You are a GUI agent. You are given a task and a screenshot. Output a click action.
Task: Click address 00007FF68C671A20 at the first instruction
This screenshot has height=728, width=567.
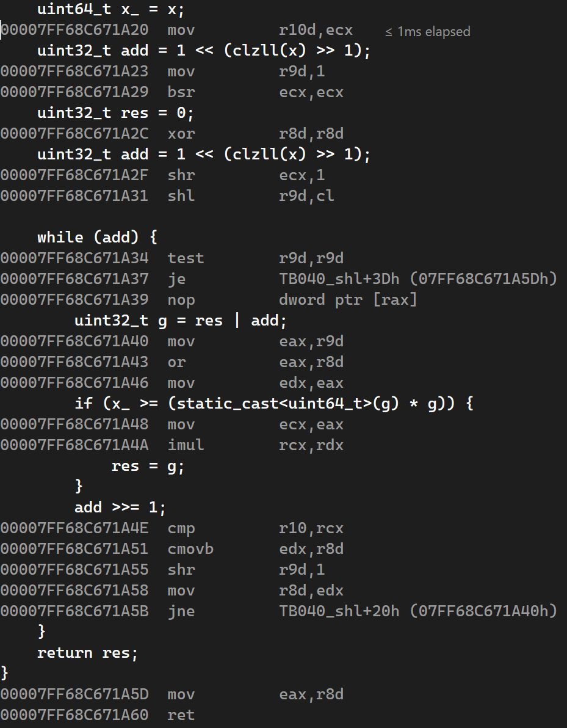pos(74,30)
